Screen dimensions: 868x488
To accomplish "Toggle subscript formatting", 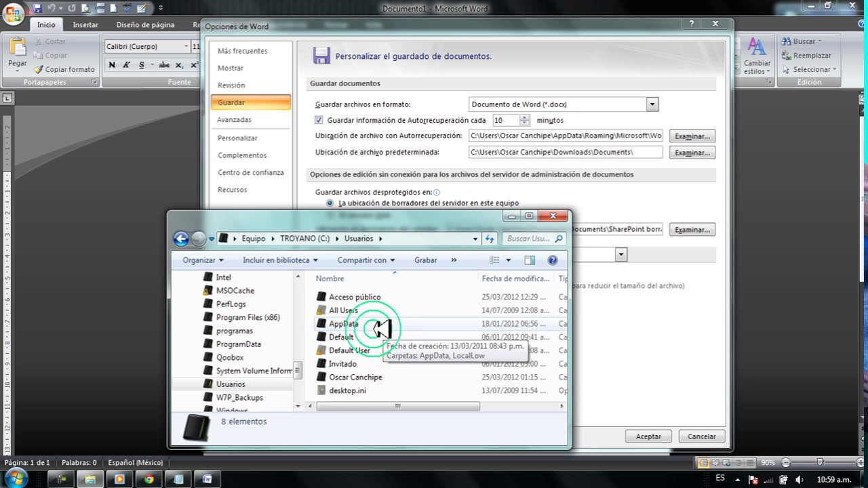I will [x=179, y=65].
